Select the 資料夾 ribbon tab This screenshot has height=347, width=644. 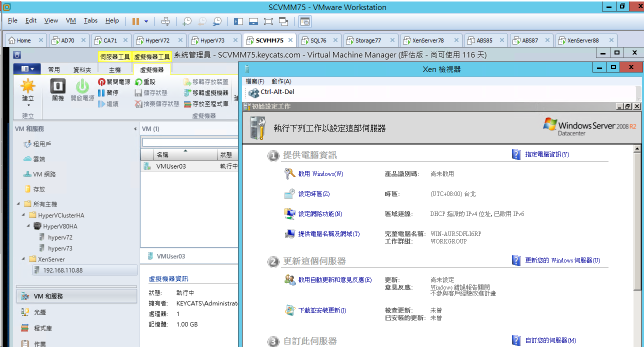coord(82,70)
